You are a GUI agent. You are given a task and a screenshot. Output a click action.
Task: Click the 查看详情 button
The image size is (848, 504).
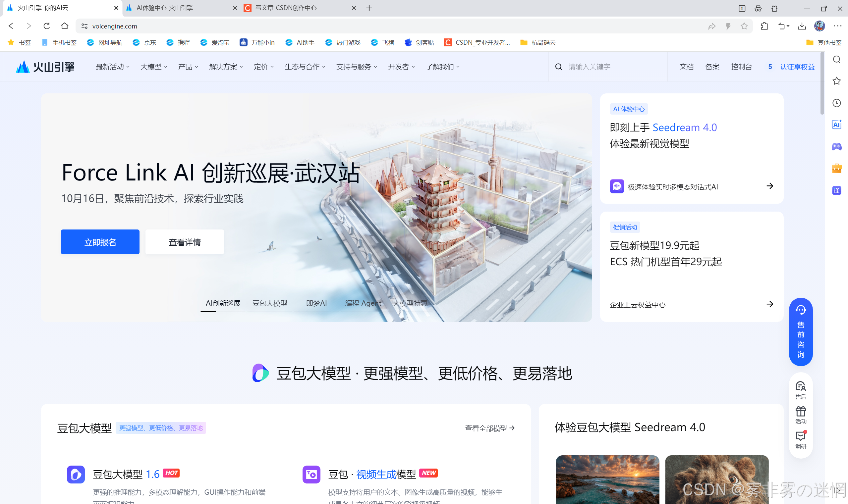coord(185,242)
